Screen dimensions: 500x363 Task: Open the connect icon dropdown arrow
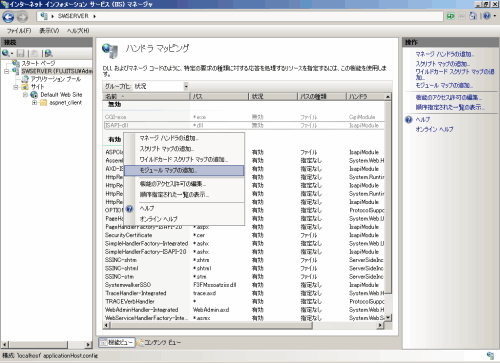point(12,53)
